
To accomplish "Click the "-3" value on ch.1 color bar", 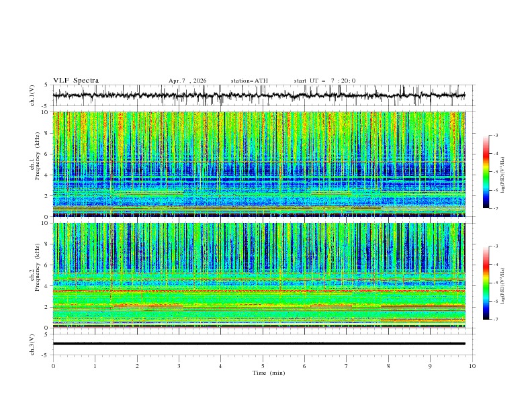I will tap(495, 135).
